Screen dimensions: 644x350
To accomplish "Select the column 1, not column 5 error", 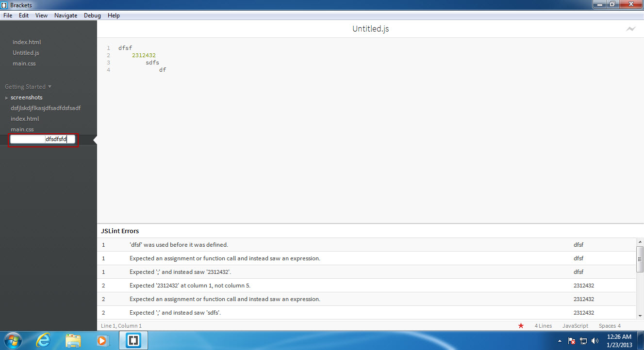I will coord(366,286).
